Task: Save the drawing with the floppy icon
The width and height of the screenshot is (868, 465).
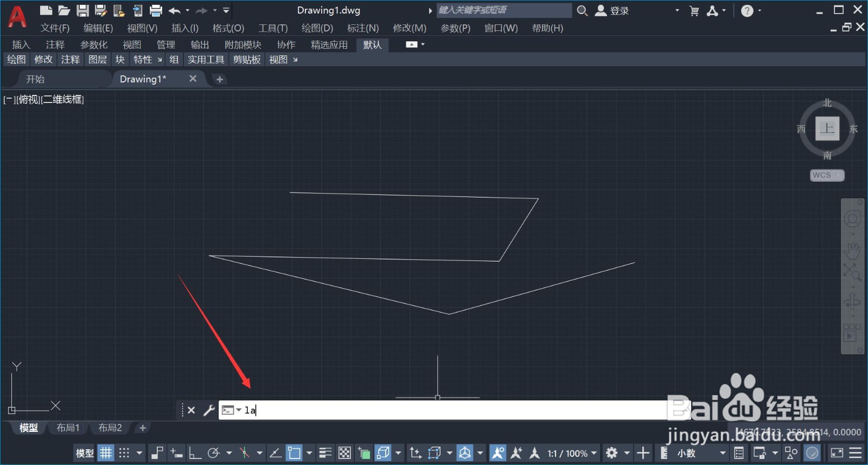Action: (82, 10)
